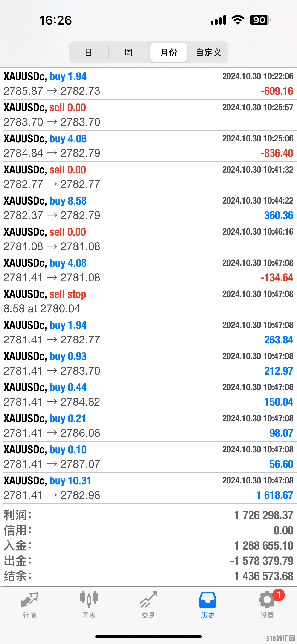Select the buy 8.58 trade with 360.36 profit
Viewport: 297px width, 644px height.
coord(148,208)
